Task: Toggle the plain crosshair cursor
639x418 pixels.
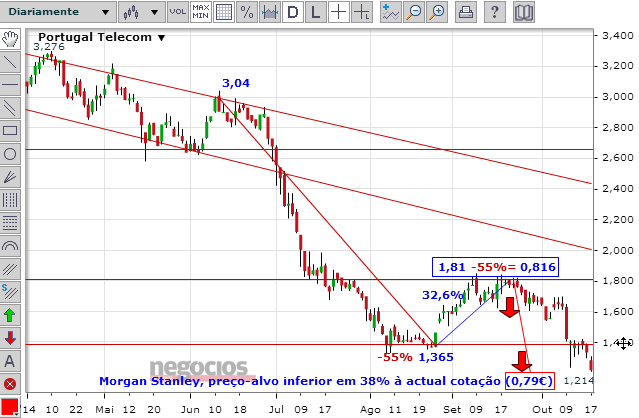Action: tap(338, 12)
